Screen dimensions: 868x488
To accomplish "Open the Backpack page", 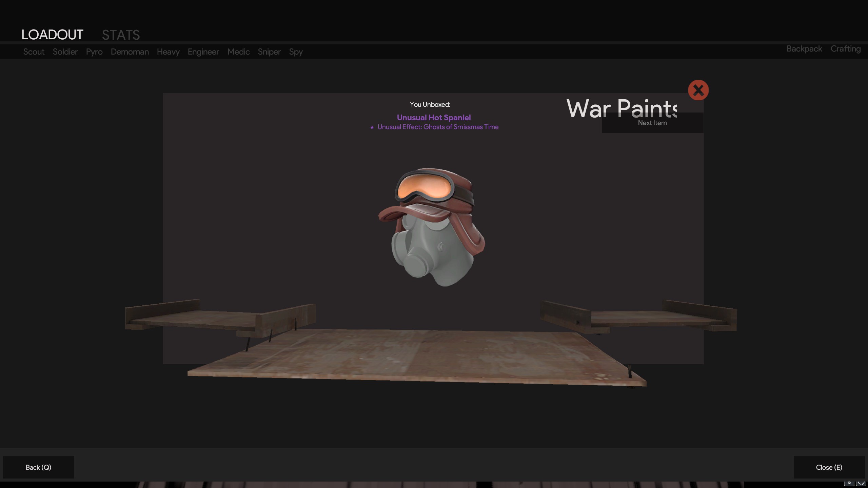I will 804,49.
